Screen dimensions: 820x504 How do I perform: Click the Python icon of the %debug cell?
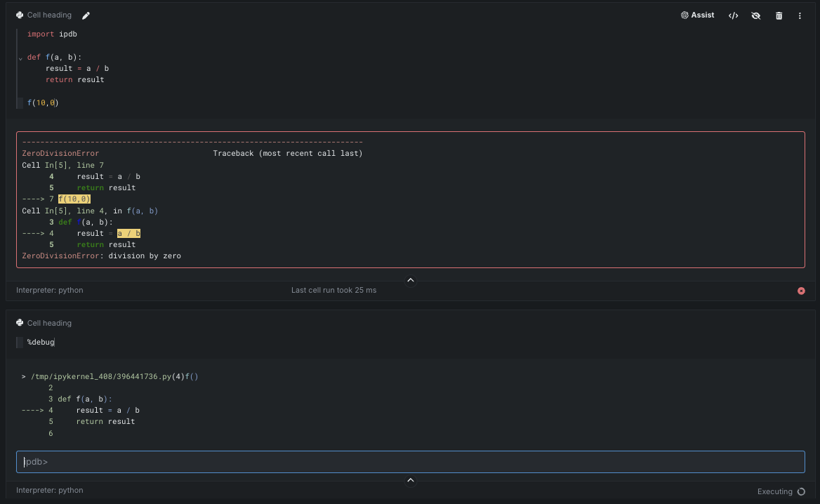pos(20,323)
